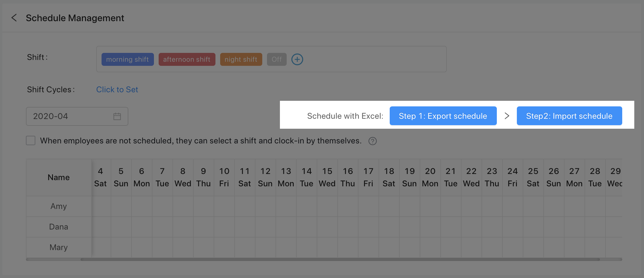The width and height of the screenshot is (644, 278).
Task: Select the night shift tag
Action: click(241, 59)
